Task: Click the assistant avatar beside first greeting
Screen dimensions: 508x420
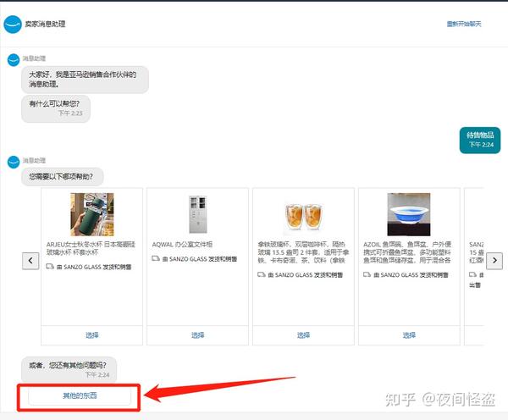Action: [x=14, y=60]
